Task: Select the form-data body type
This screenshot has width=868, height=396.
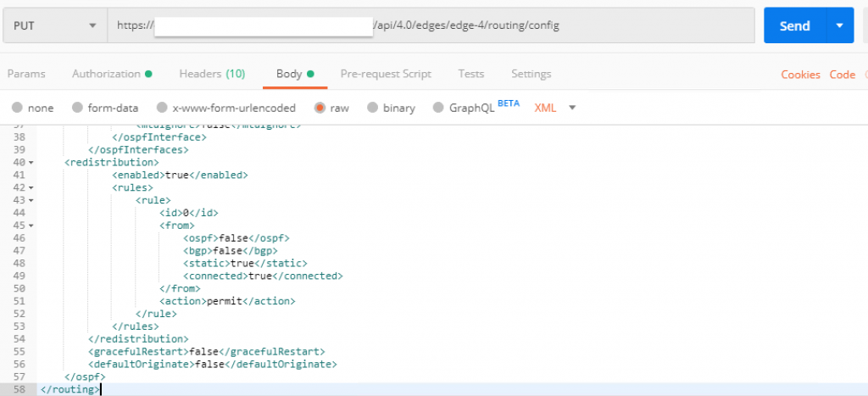Action: 105,108
